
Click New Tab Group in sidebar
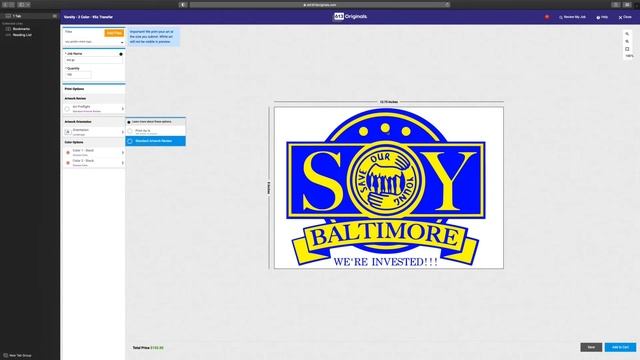(x=18, y=356)
